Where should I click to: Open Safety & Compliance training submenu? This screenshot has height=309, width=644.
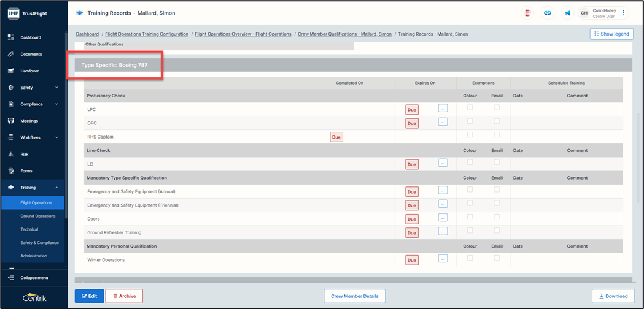(39, 243)
